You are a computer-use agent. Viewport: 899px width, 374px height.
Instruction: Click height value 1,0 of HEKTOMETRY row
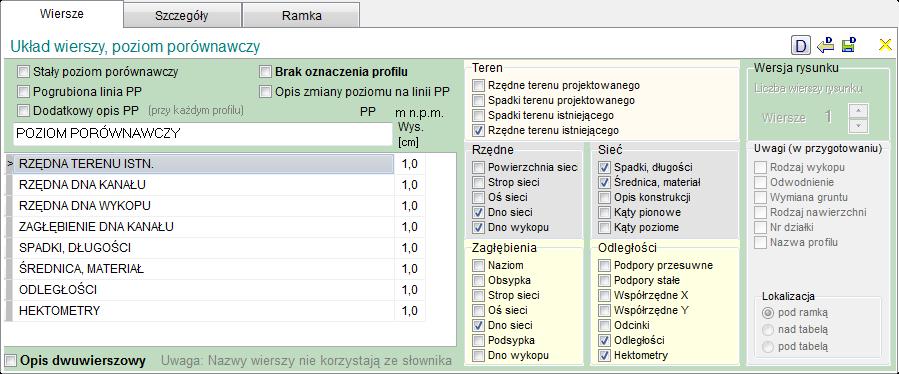pyautogui.click(x=410, y=311)
